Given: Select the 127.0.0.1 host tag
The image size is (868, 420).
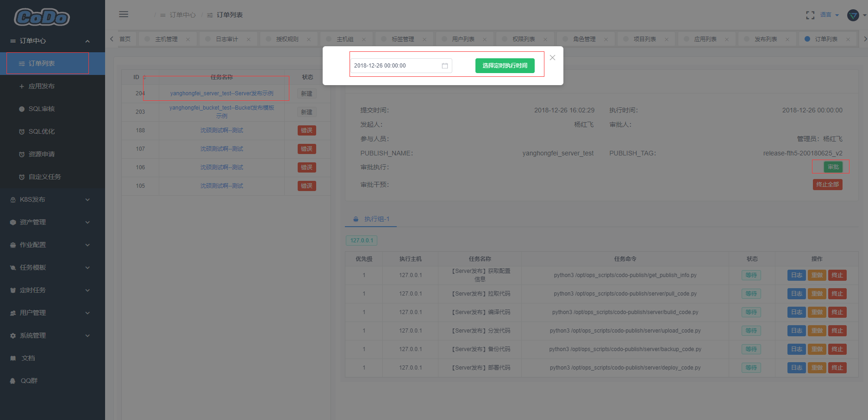Looking at the screenshot, I should (362, 241).
